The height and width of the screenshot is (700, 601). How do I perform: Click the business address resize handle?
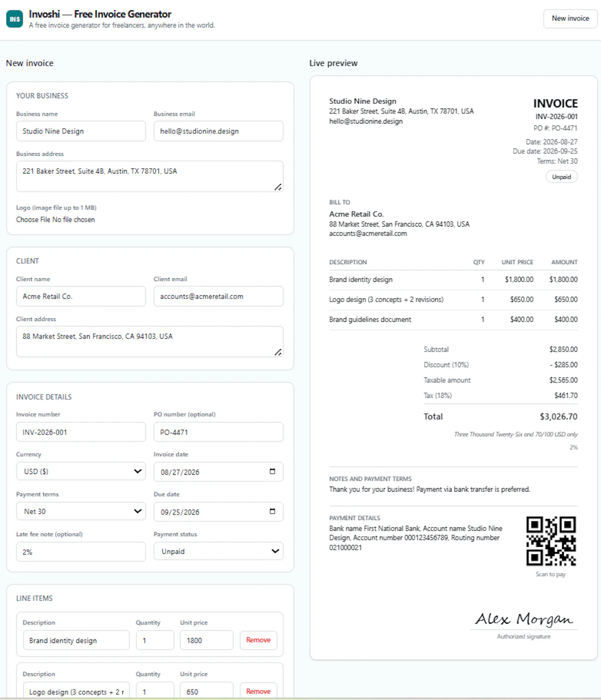[x=278, y=187]
